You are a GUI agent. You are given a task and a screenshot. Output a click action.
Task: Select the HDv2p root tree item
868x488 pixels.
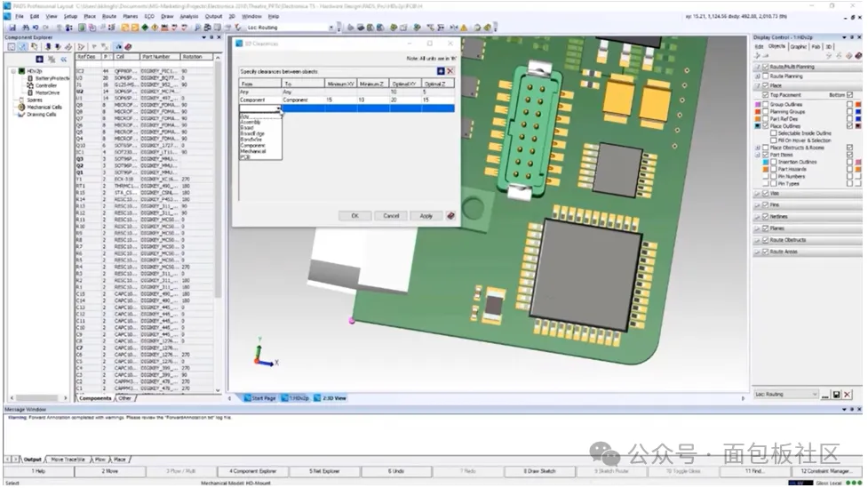[35, 71]
